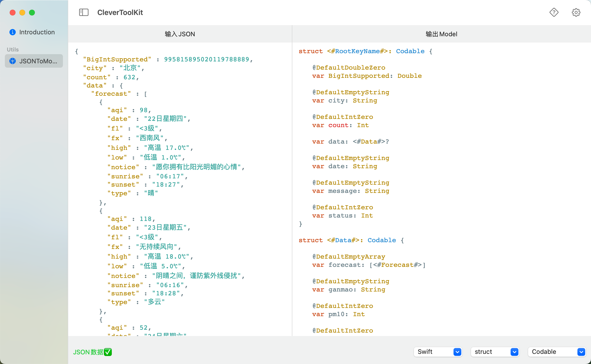The height and width of the screenshot is (364, 591).
Task: Click the var count: Int line
Action: point(341,125)
